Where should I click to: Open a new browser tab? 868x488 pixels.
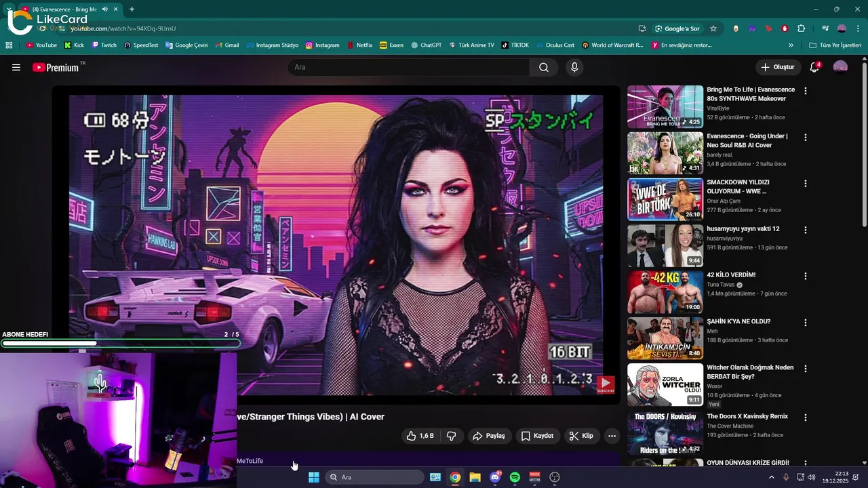[132, 9]
